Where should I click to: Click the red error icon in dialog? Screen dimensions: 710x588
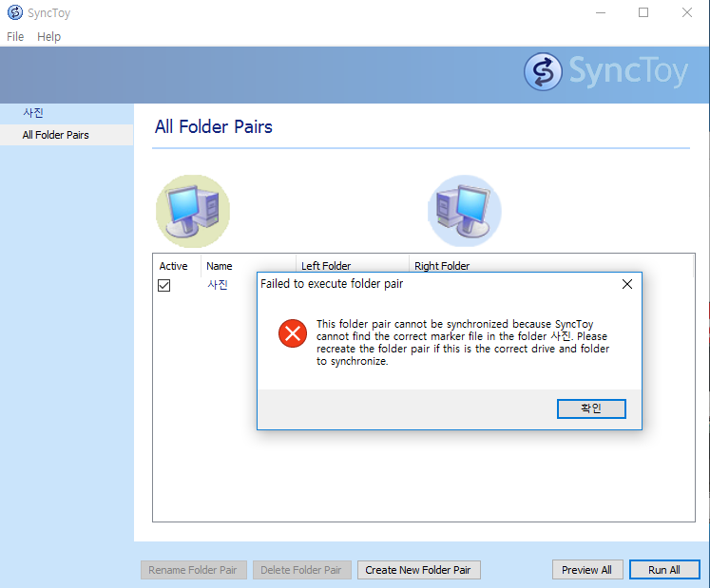click(x=293, y=333)
